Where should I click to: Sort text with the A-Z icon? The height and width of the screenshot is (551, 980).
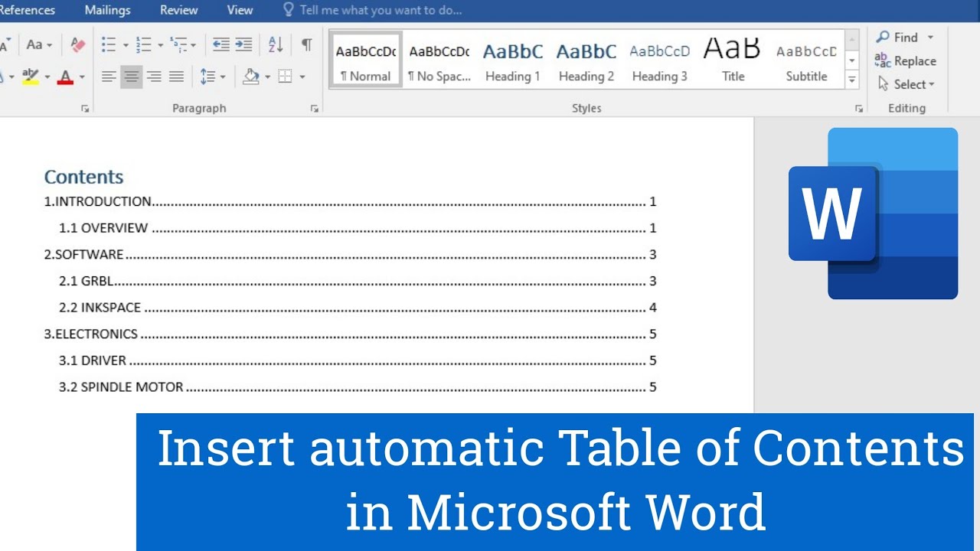276,44
